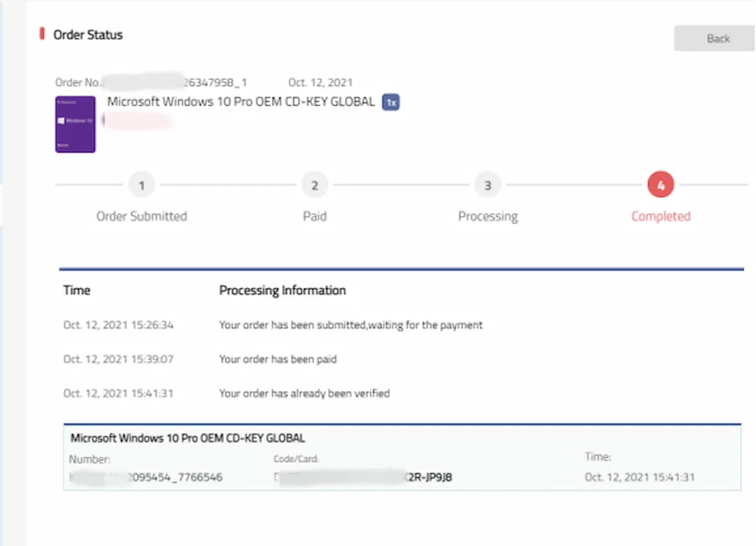Image resolution: width=756 pixels, height=546 pixels.
Task: Click the step 2 Paid circle
Action: pyautogui.click(x=315, y=185)
